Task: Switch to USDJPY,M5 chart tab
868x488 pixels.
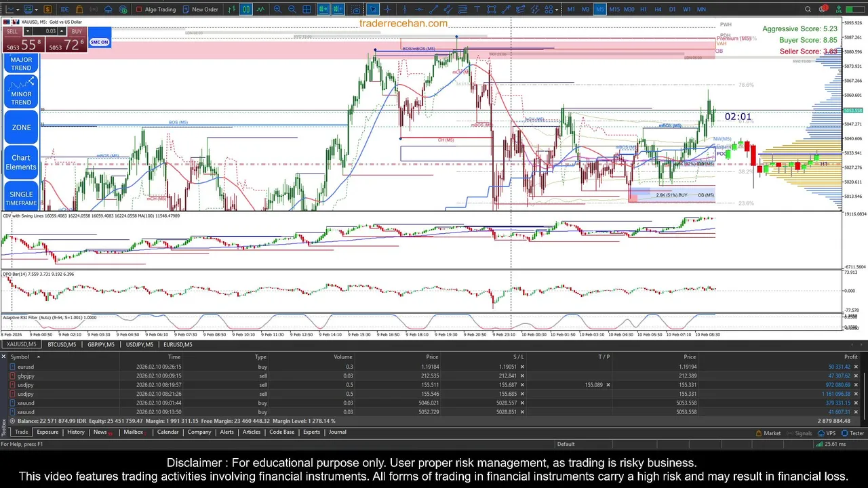Action: point(140,345)
